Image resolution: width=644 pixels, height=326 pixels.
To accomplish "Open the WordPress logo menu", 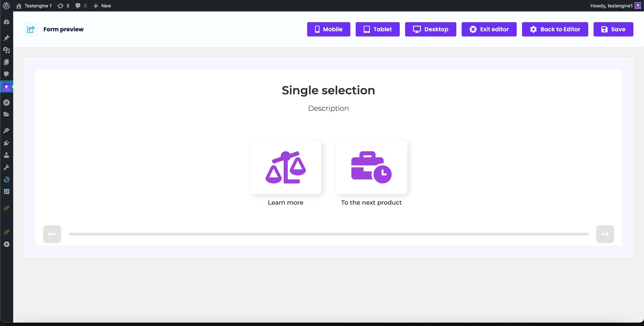I will [x=6, y=6].
